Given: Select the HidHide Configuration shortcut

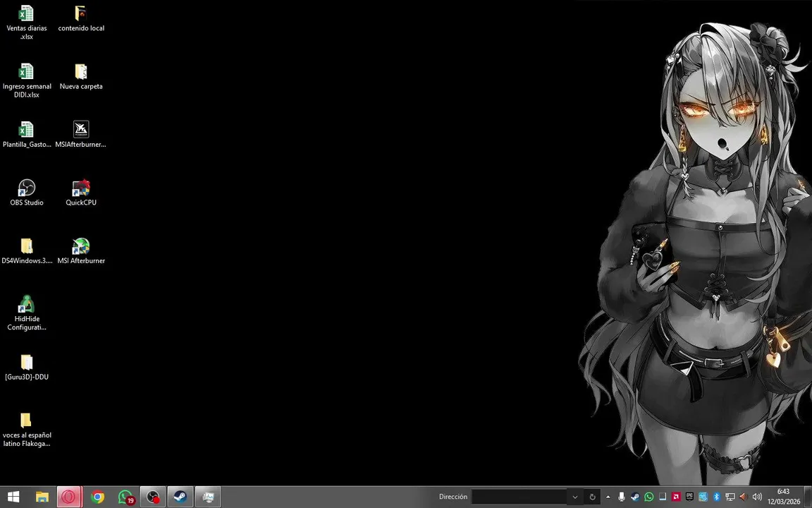Looking at the screenshot, I should (x=26, y=313).
